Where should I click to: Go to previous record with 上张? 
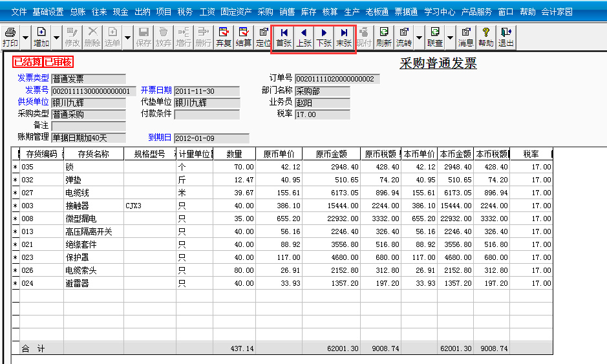(x=304, y=37)
